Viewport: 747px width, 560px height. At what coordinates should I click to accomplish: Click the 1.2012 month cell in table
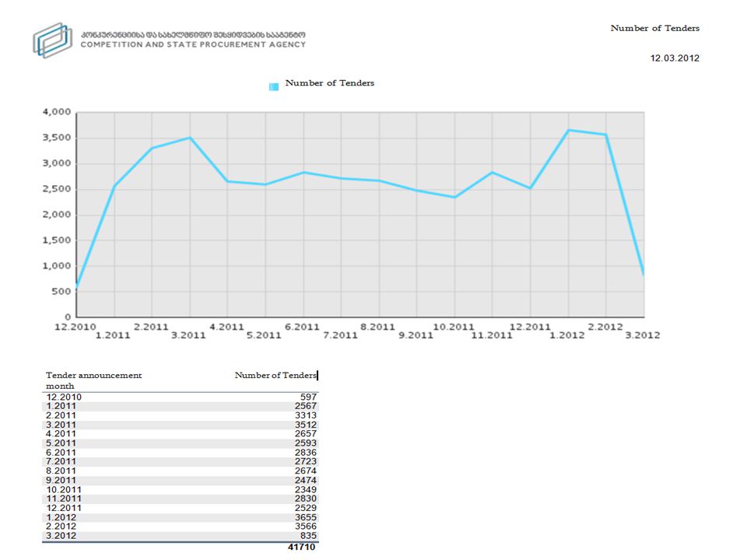coord(61,517)
